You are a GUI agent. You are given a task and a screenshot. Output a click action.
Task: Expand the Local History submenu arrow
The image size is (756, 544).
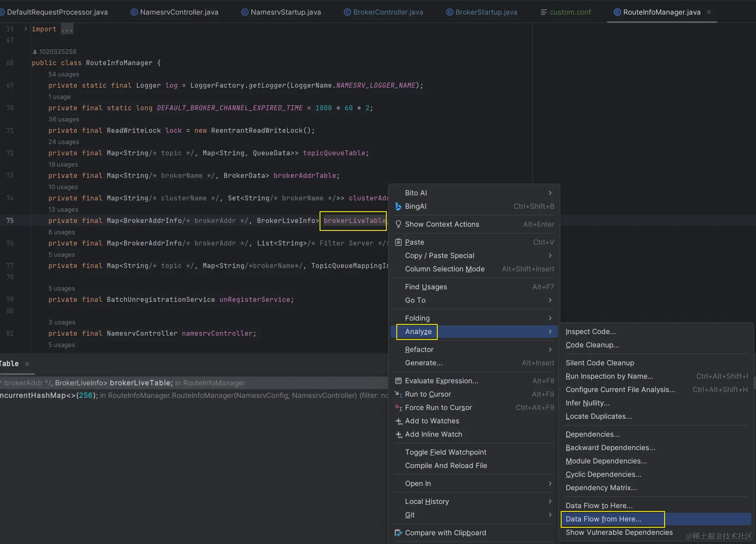coord(550,501)
